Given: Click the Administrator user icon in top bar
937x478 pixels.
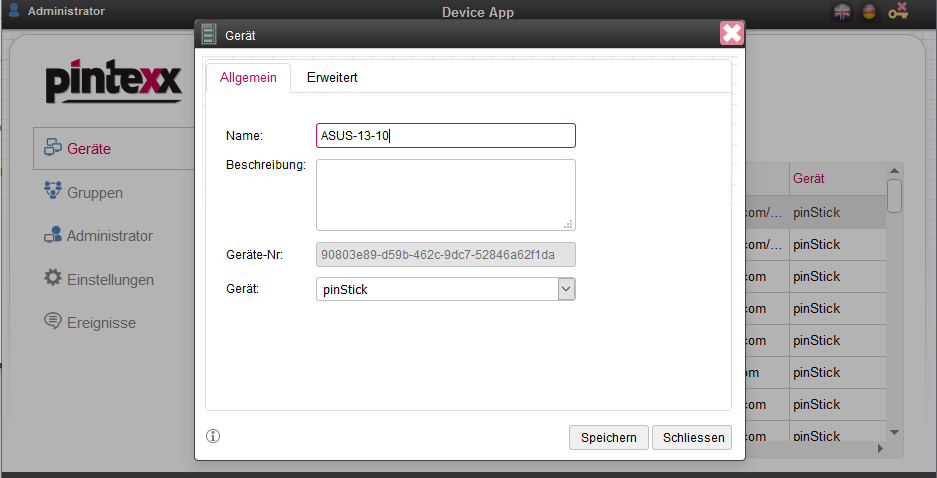Looking at the screenshot, I should coord(15,11).
